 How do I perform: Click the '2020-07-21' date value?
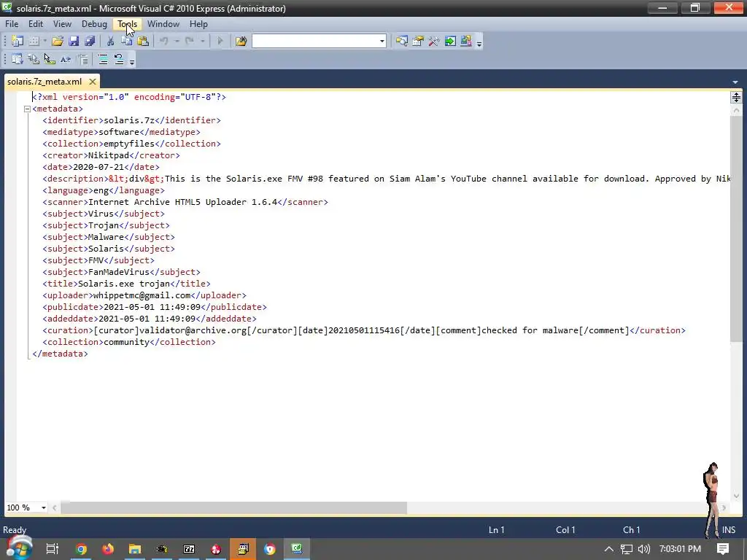98,167
